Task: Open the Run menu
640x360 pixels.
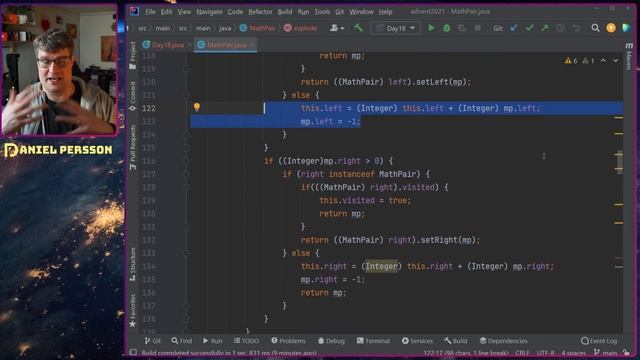Action: 303,11
